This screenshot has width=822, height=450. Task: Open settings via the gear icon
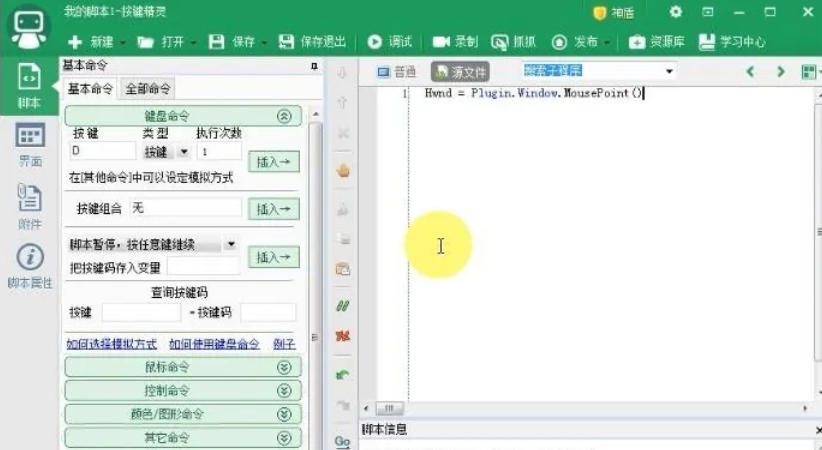click(676, 12)
